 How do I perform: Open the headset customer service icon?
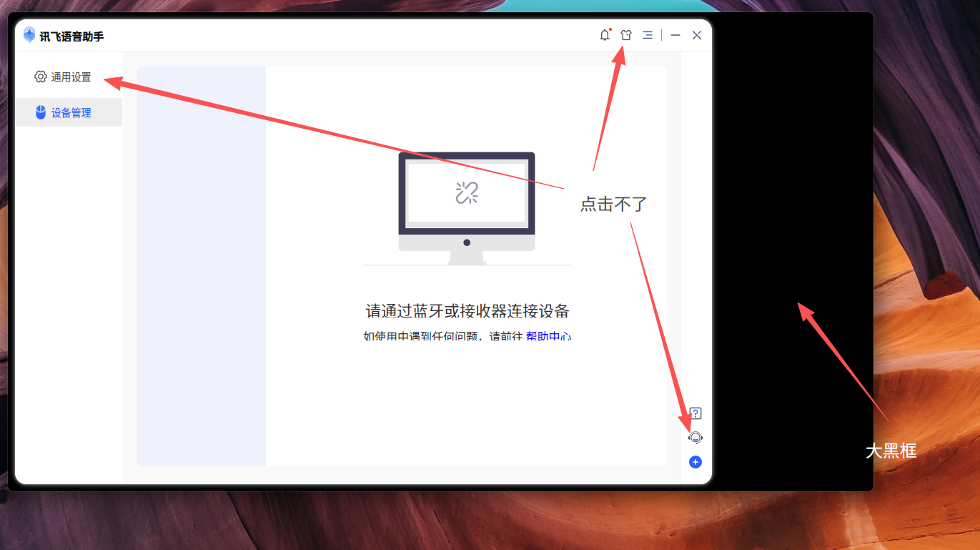696,438
